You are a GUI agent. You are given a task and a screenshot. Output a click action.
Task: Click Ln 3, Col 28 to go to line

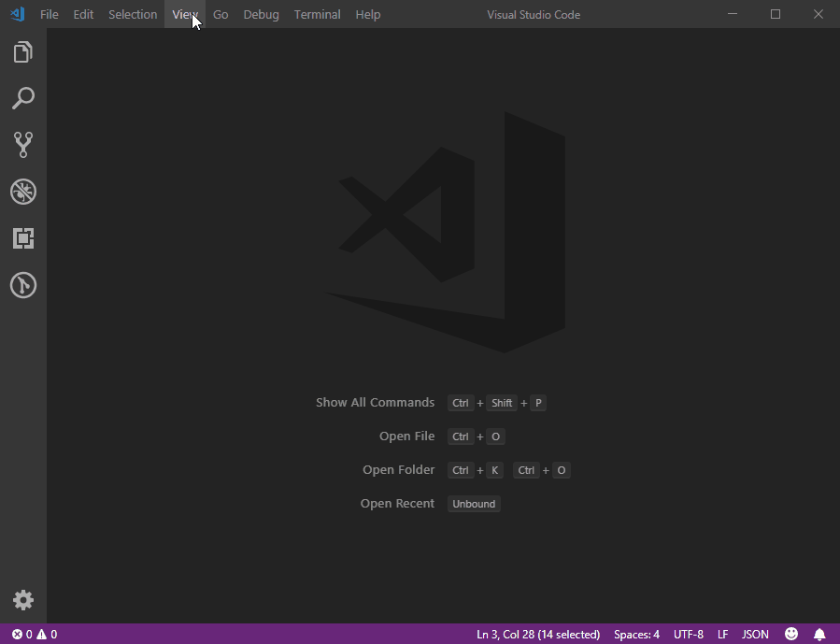pyautogui.click(x=538, y=634)
